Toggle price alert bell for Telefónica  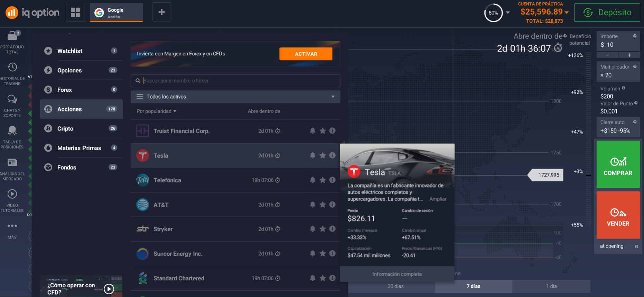(x=312, y=180)
